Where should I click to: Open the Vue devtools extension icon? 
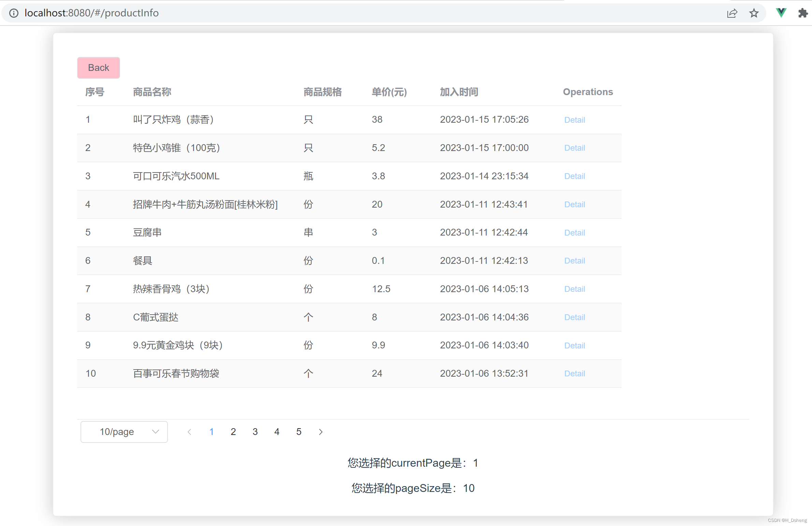click(x=781, y=13)
